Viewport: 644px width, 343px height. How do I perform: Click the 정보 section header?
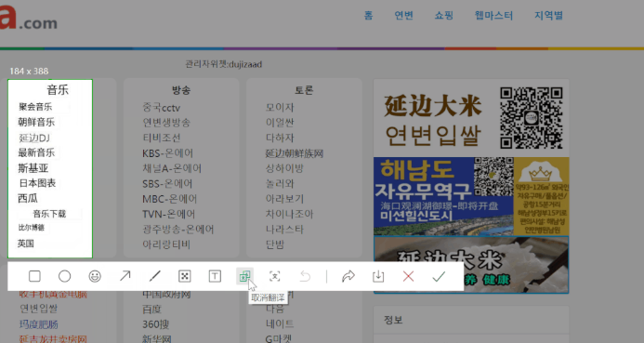393,320
